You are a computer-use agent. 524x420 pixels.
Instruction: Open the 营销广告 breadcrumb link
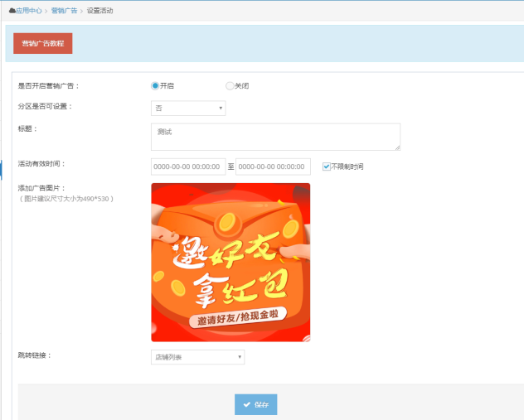click(x=63, y=11)
